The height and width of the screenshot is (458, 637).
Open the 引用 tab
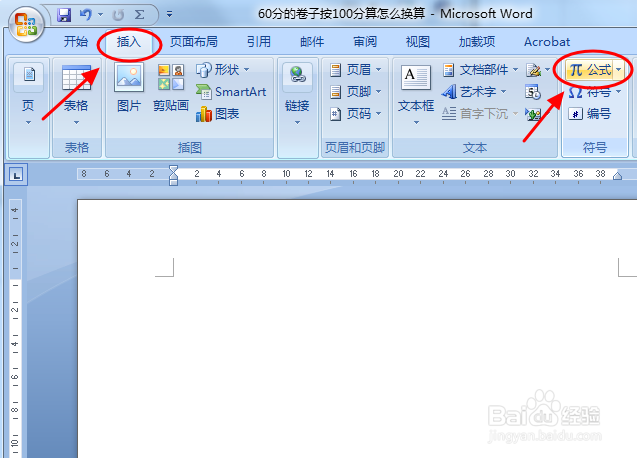[x=259, y=41]
